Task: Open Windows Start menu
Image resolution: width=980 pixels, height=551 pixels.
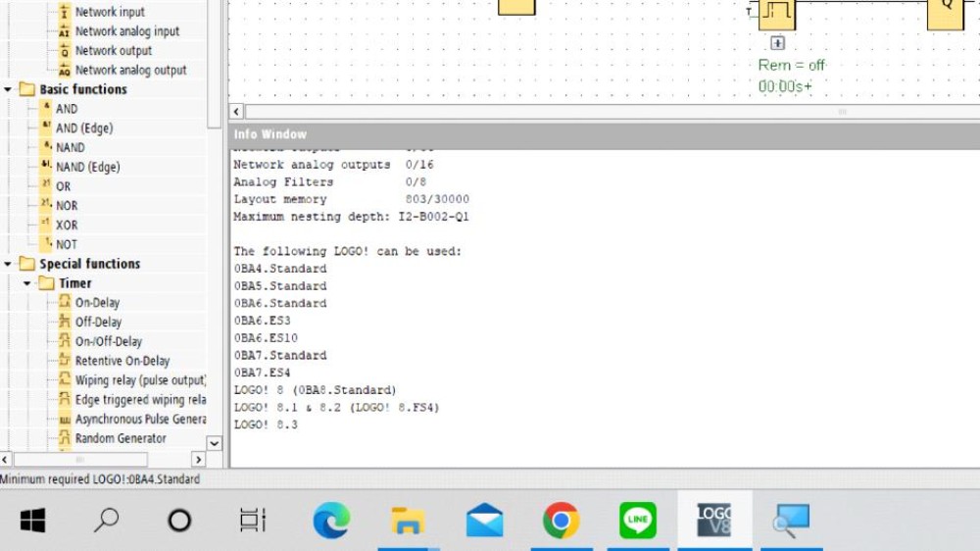Action: pos(32,521)
